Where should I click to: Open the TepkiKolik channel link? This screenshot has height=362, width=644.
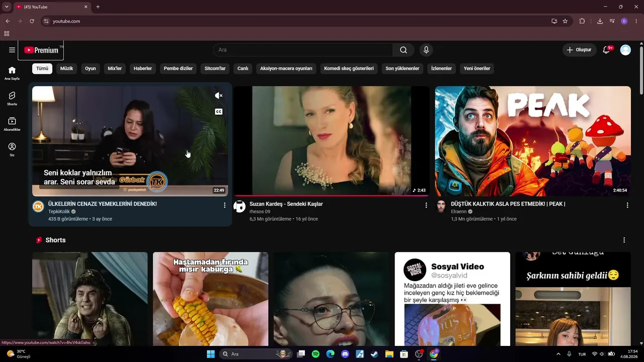[59, 212]
